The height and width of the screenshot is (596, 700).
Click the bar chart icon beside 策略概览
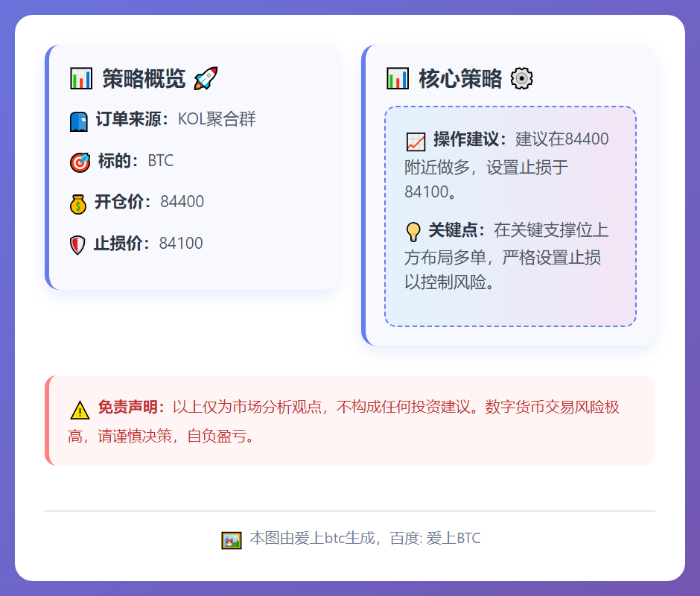(81, 79)
